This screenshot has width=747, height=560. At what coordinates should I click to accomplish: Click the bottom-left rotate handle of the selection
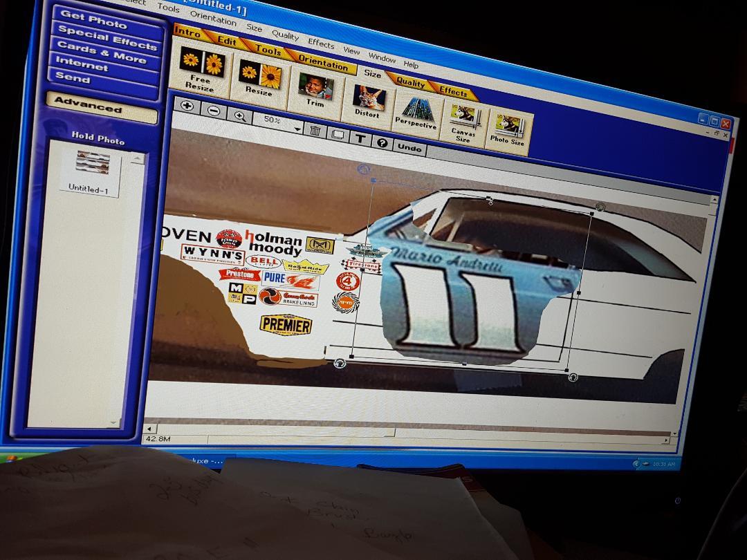339,364
